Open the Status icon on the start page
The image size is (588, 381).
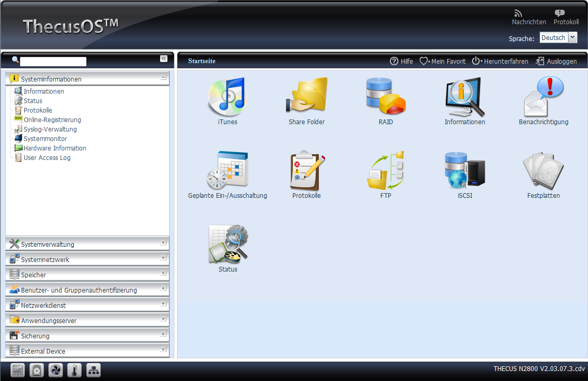click(228, 244)
